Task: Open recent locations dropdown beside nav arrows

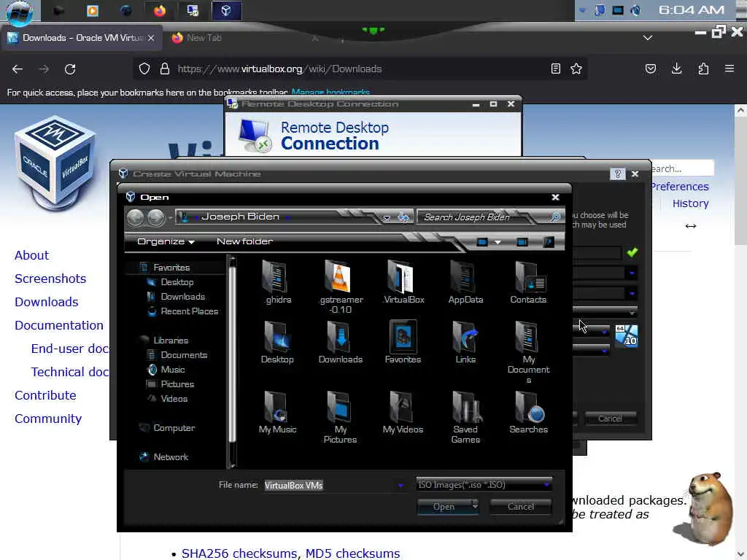Action: point(170,218)
